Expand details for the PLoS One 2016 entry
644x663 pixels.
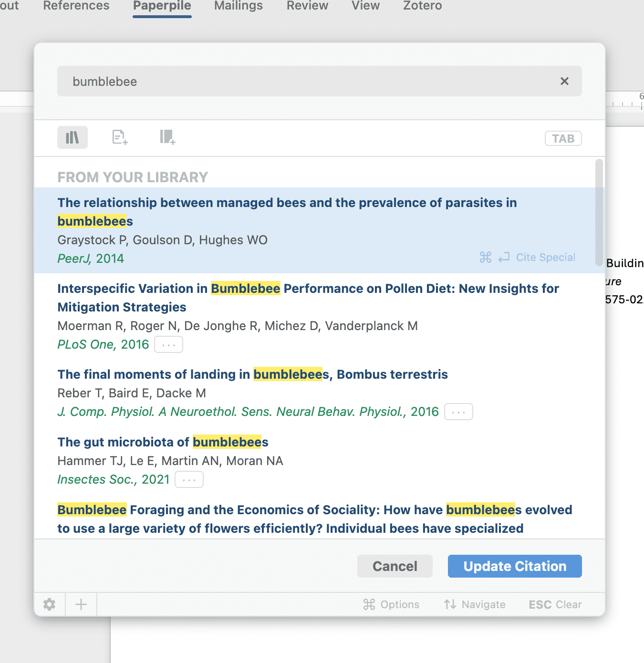pos(168,345)
